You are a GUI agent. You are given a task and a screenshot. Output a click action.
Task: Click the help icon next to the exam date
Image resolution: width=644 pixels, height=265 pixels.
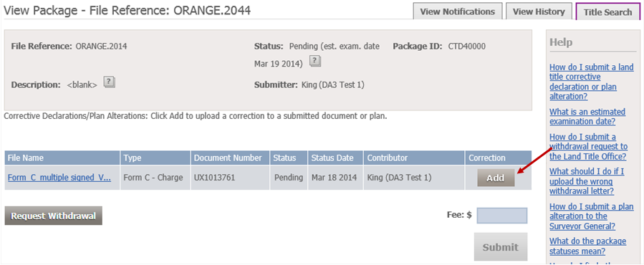click(x=314, y=62)
